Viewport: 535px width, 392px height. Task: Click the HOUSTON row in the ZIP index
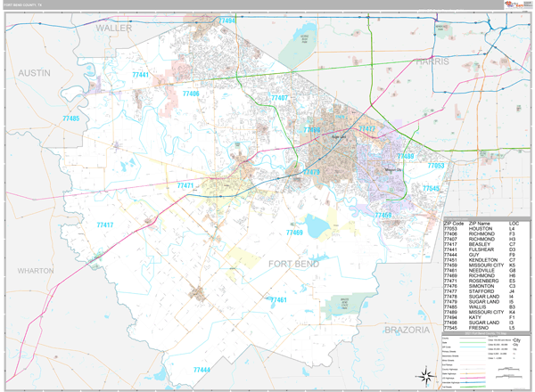[x=479, y=229]
